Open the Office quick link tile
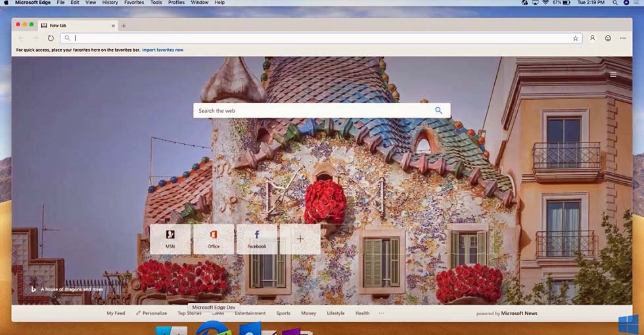This screenshot has width=644, height=335. 214,239
